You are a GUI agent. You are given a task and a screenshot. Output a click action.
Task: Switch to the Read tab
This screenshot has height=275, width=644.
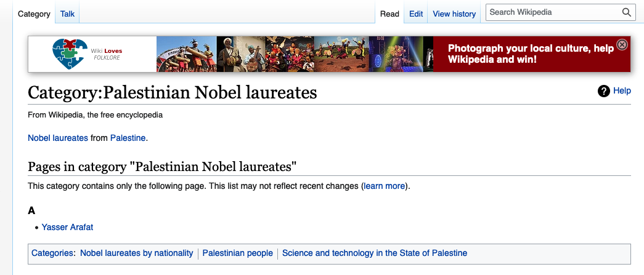point(389,14)
